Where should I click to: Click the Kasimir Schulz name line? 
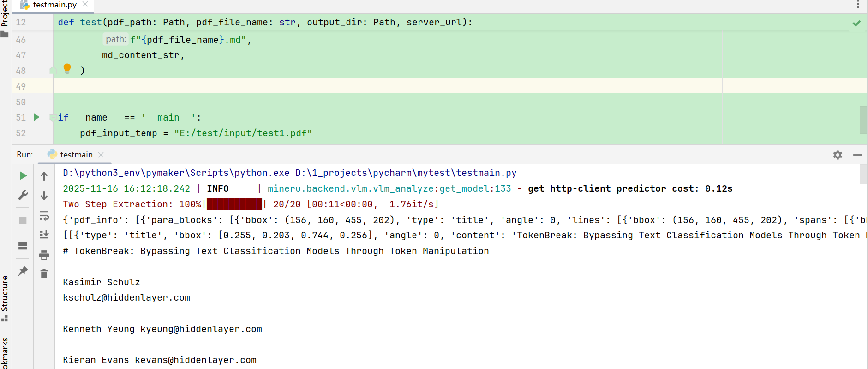click(x=102, y=283)
